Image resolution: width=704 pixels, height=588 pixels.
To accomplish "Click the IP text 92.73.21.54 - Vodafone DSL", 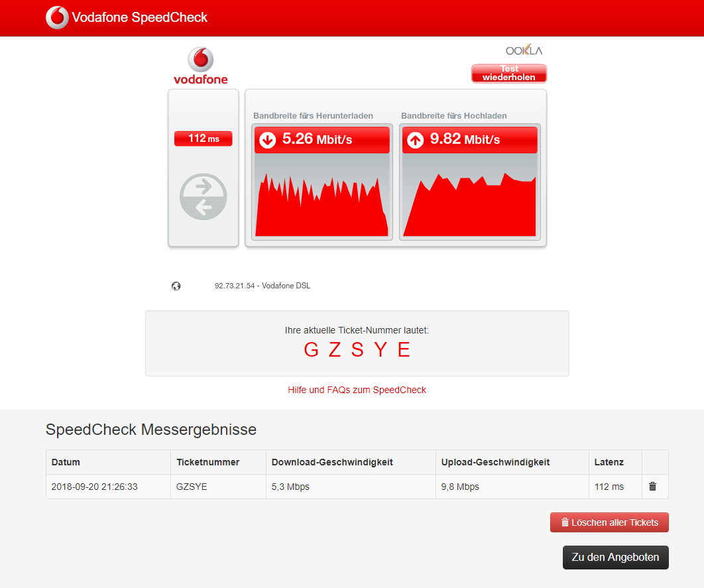I will click(x=263, y=286).
